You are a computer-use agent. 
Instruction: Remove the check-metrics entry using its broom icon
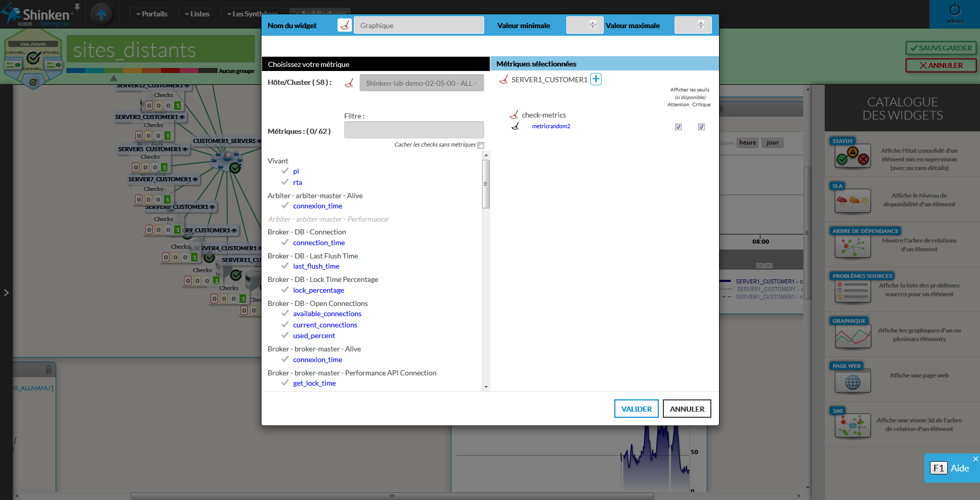514,115
